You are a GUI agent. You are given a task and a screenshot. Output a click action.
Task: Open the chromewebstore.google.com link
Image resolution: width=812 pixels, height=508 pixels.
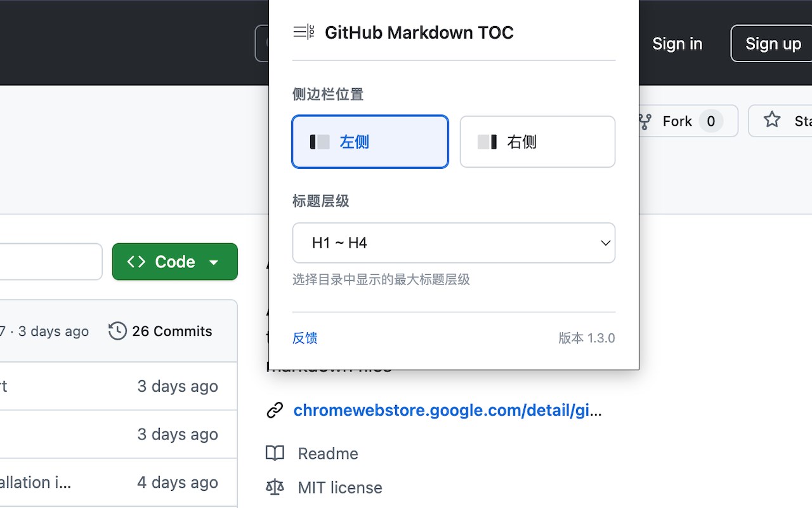[x=447, y=410]
